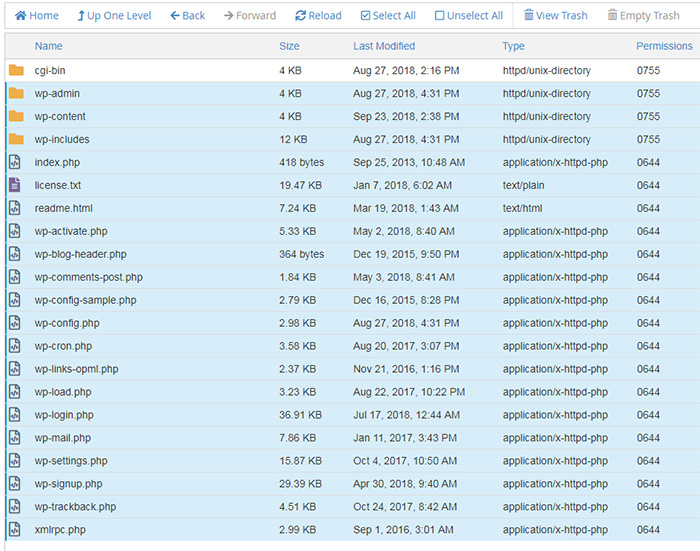The height and width of the screenshot is (551, 700).
Task: Click the wp-load.php file icon
Action: (15, 392)
